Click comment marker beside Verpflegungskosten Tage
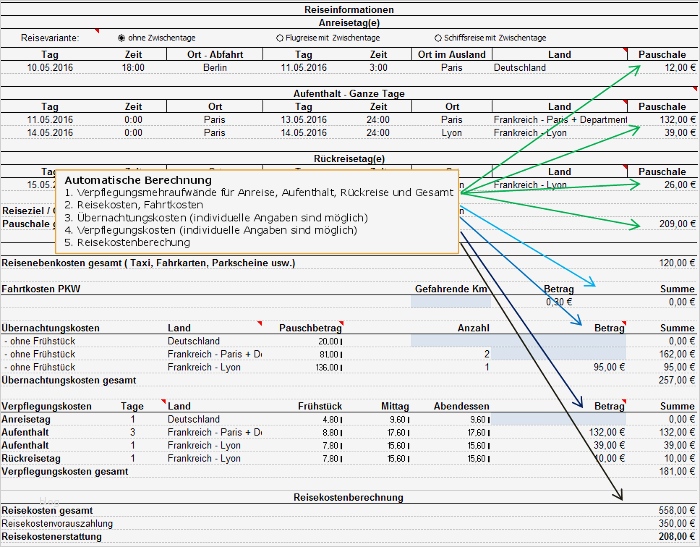The width and height of the screenshot is (700, 547). point(163,401)
